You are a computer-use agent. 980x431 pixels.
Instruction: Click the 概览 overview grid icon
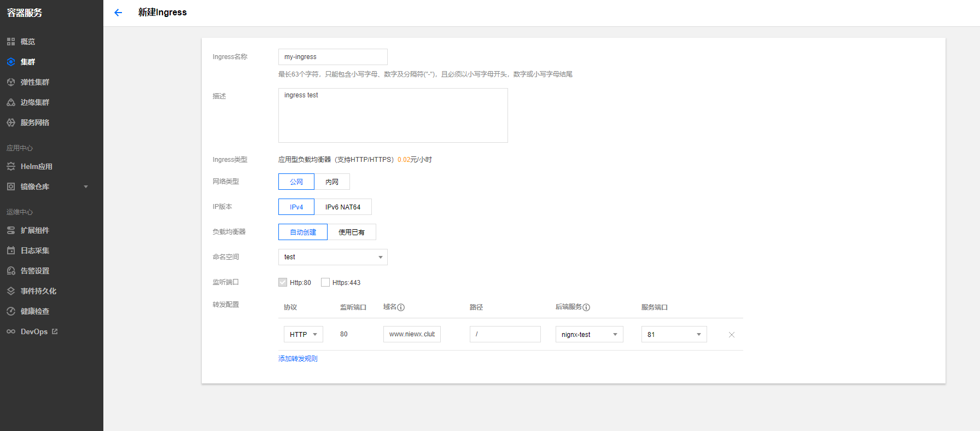pyautogui.click(x=11, y=42)
